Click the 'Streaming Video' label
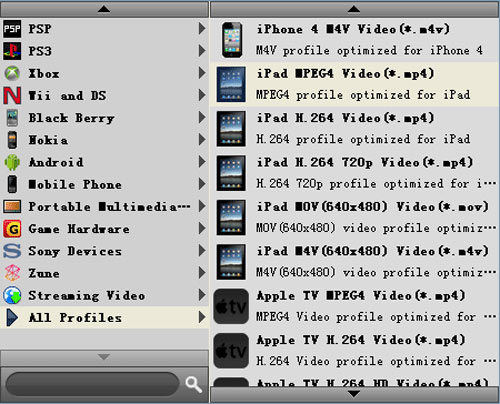Viewport: 500px width, 404px height. (x=87, y=296)
